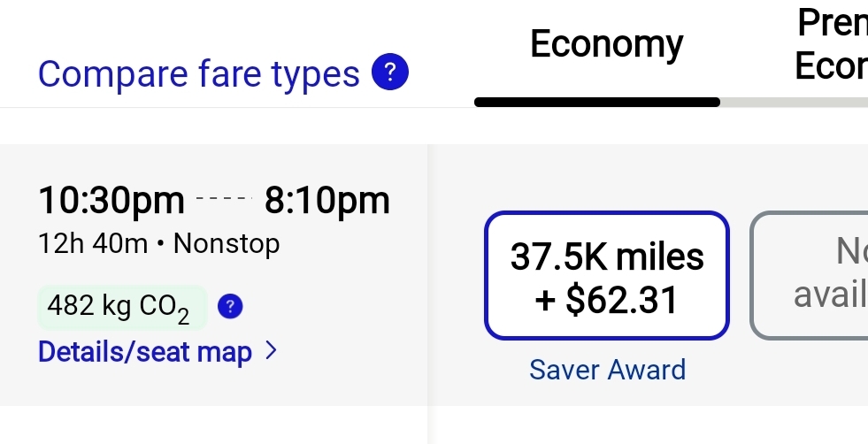This screenshot has height=444, width=868.
Task: Click chevron arrow after Details/seat map
Action: click(272, 350)
